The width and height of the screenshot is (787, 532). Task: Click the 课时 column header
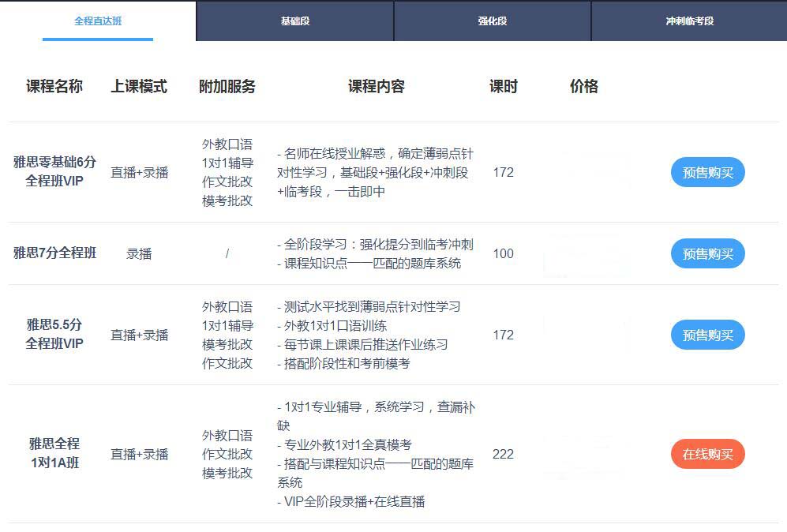503,87
